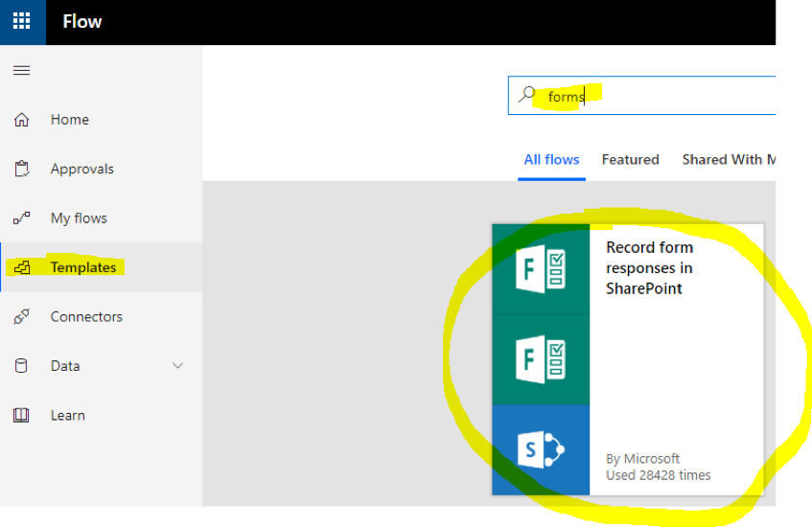The image size is (812, 527).
Task: Click the Approvals clipboard icon
Action: click(x=22, y=169)
